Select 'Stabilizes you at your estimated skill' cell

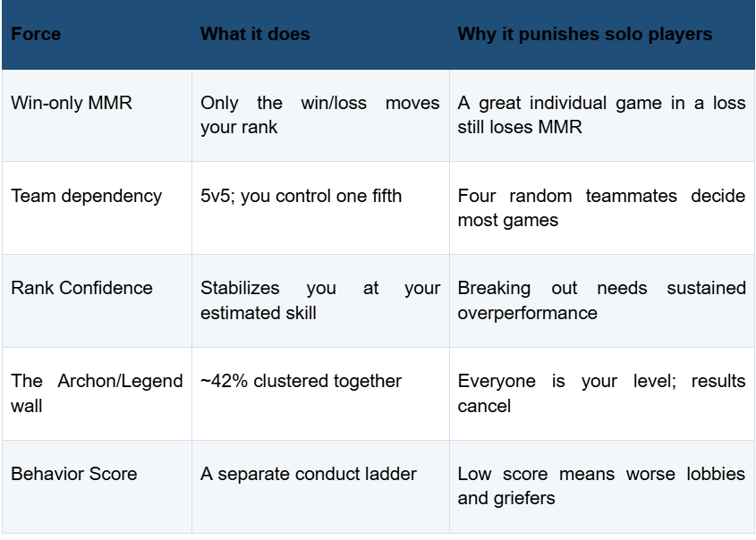(x=320, y=300)
